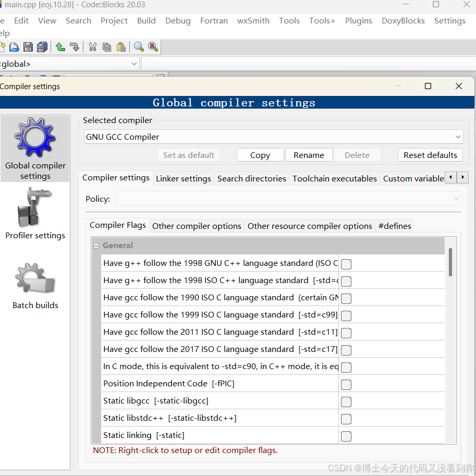Click the Delete compiler button
Screen dimensions: 476x476
(357, 155)
